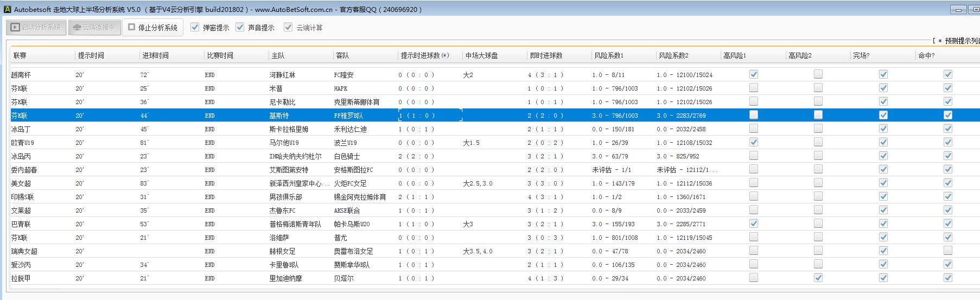This screenshot has height=300, width=980.
Task: Toggle the 云端计算 checkbox
Action: tap(288, 27)
